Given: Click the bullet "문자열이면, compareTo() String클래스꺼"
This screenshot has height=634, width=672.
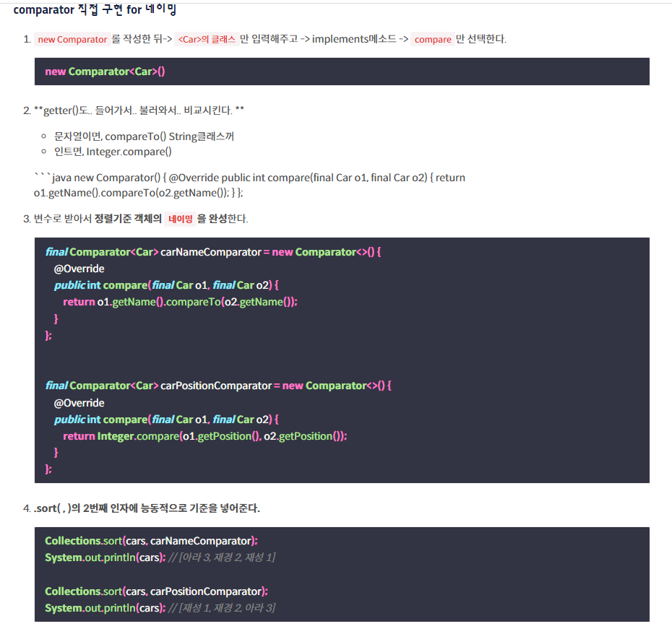Looking at the screenshot, I should (x=144, y=136).
